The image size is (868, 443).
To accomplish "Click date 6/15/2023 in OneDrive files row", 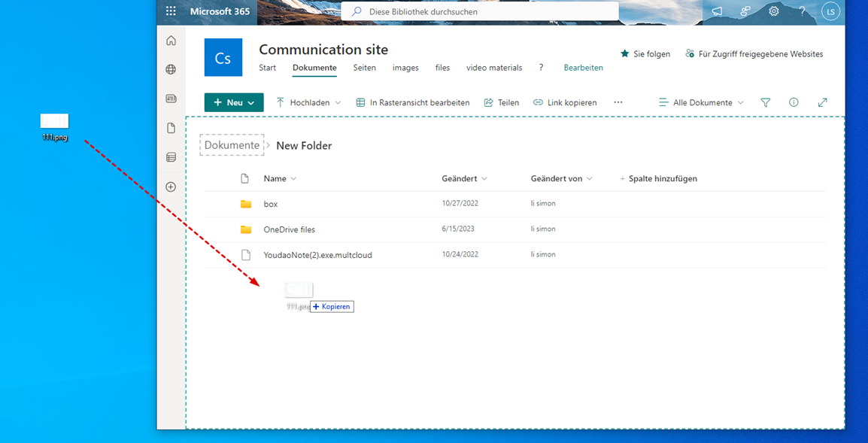I will 458,229.
